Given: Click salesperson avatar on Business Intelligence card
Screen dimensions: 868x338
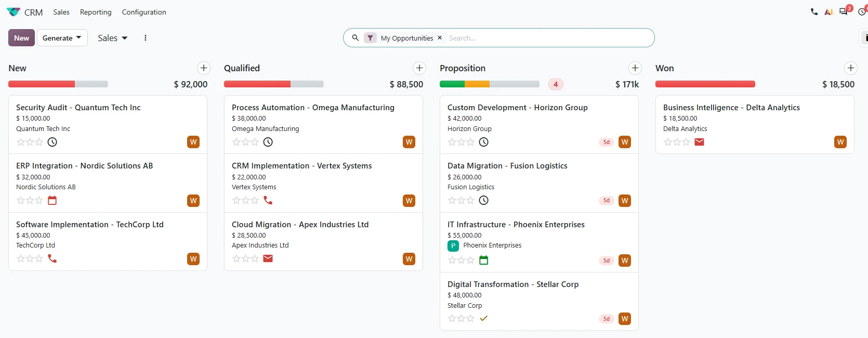Looking at the screenshot, I should 840,142.
